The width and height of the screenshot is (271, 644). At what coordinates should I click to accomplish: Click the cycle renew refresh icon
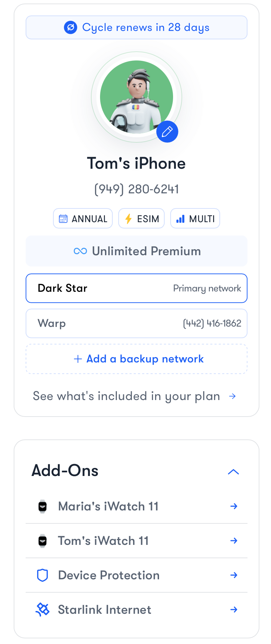71,27
